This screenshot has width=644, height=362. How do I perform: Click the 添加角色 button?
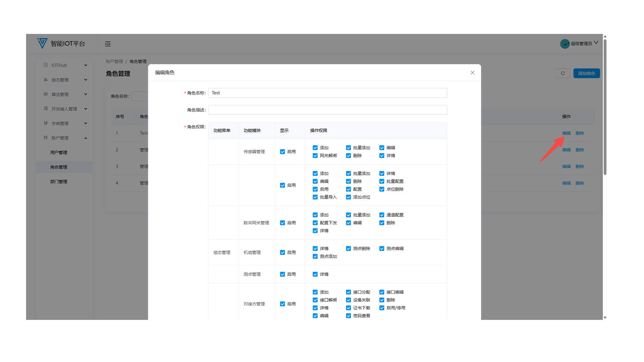click(586, 73)
